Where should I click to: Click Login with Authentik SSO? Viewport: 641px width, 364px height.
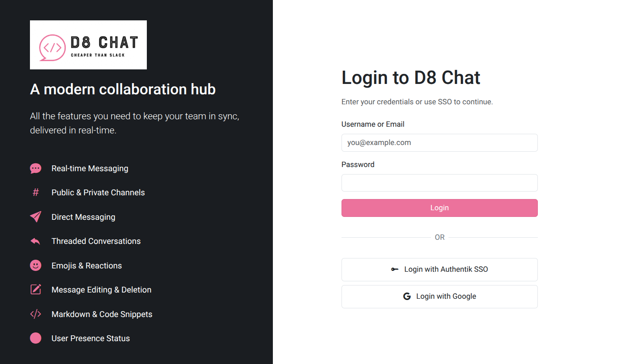(439, 269)
